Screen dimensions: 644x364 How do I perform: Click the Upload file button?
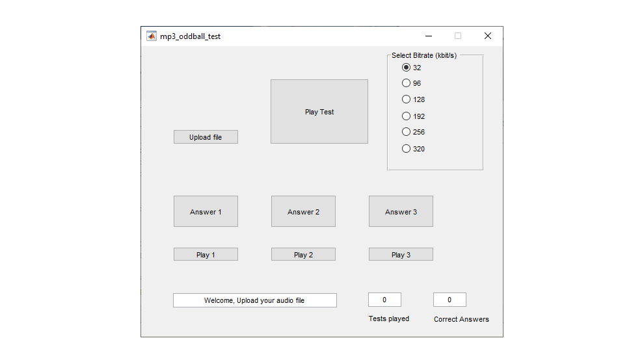point(206,137)
